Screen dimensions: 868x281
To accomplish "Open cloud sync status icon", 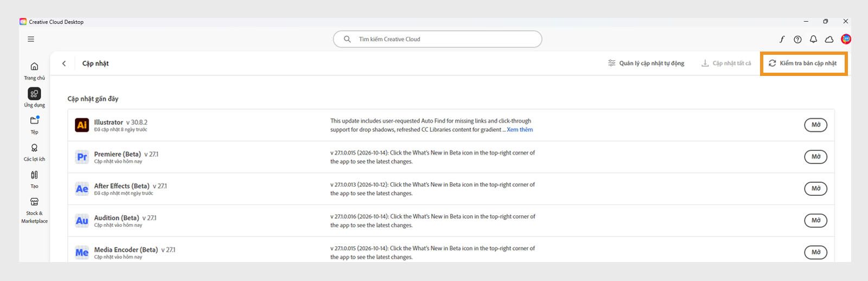I will (829, 39).
